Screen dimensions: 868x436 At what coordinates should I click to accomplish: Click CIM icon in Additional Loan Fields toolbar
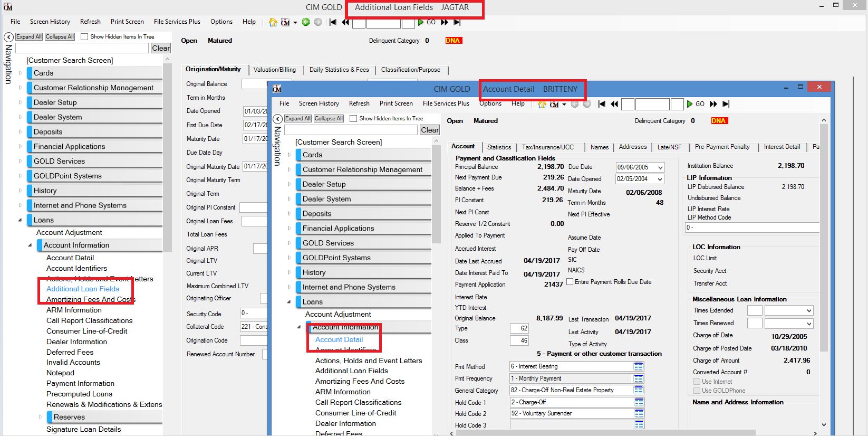(285, 22)
